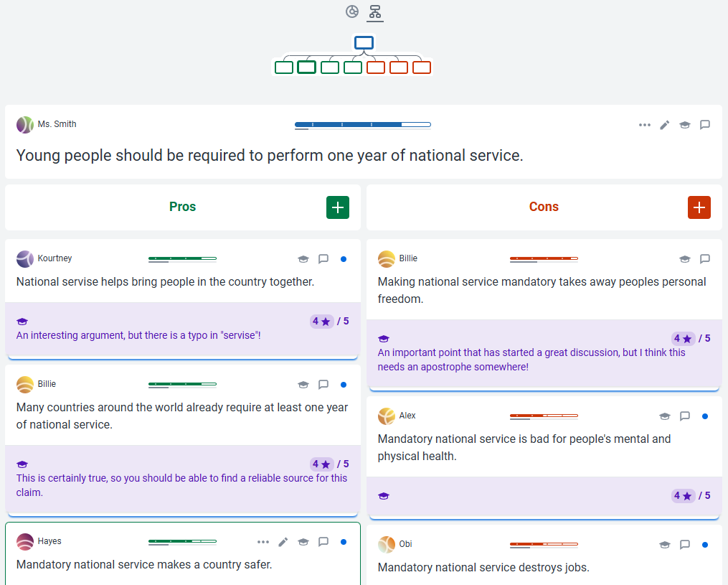This screenshot has width=728, height=585.
Task: Switch to the sunburst topology view icon
Action: pyautogui.click(x=351, y=11)
